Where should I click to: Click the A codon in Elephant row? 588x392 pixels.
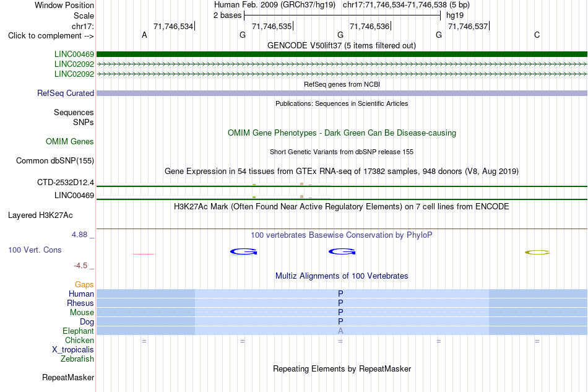pyautogui.click(x=340, y=331)
